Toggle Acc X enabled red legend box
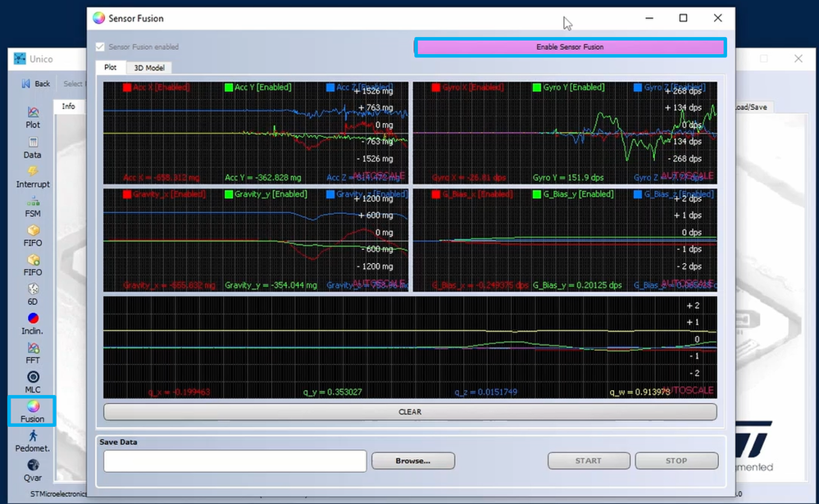The image size is (819, 504). (127, 87)
